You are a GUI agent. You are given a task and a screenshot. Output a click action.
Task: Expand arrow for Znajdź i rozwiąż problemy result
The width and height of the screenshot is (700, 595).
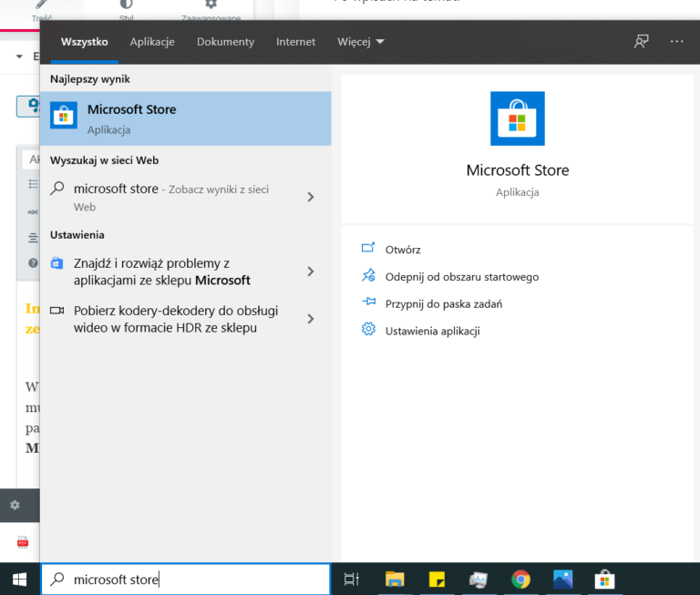311,272
